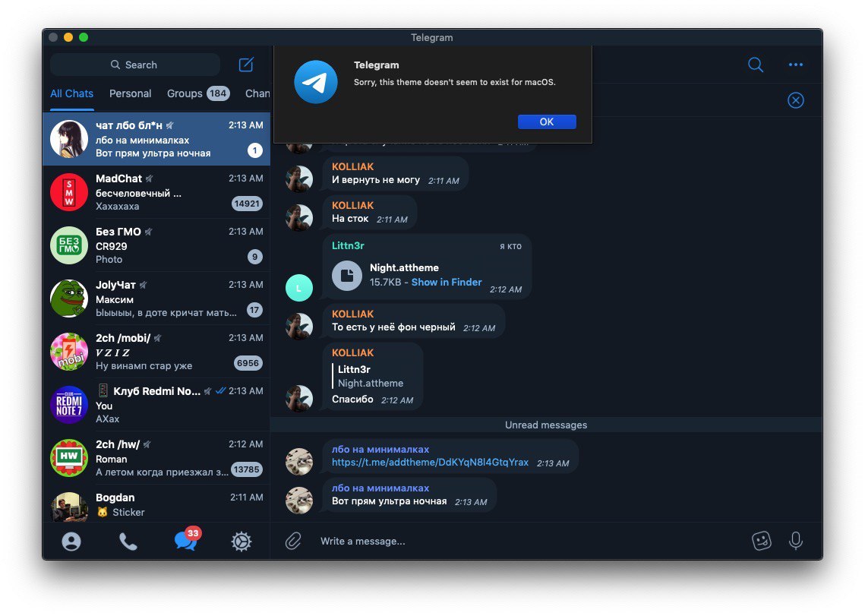Click the microphone voice message icon
This screenshot has height=616, width=865.
click(795, 541)
